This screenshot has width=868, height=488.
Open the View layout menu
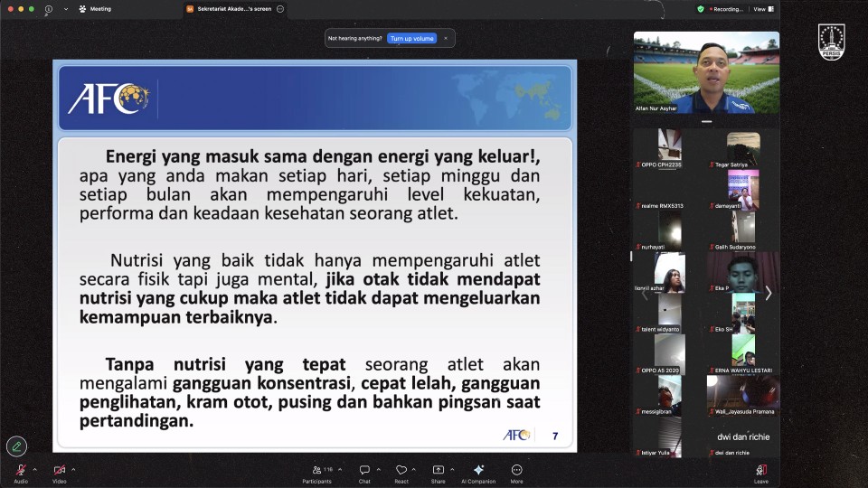click(x=764, y=9)
